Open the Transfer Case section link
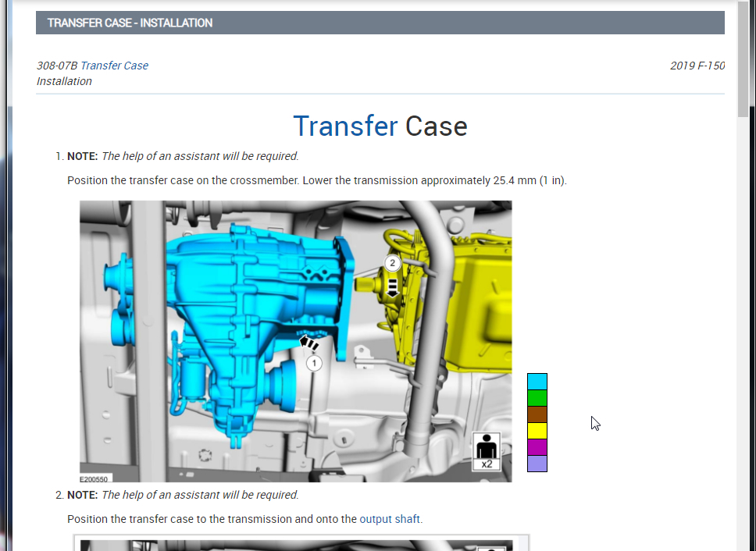Image resolution: width=756 pixels, height=551 pixels. pyautogui.click(x=114, y=66)
